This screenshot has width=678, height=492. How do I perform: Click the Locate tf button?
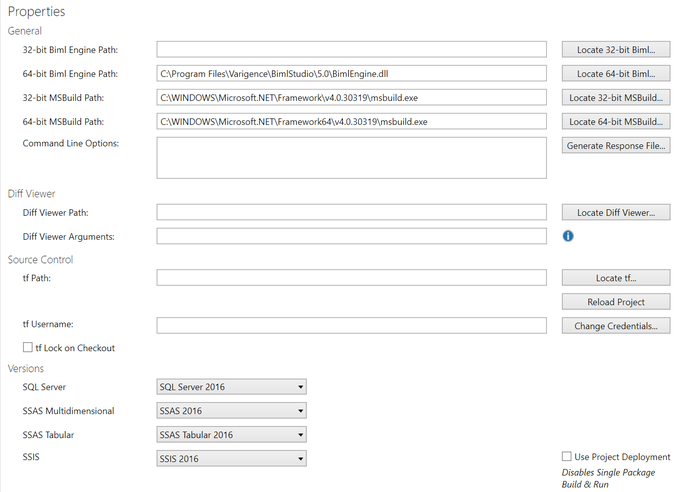pyautogui.click(x=616, y=278)
